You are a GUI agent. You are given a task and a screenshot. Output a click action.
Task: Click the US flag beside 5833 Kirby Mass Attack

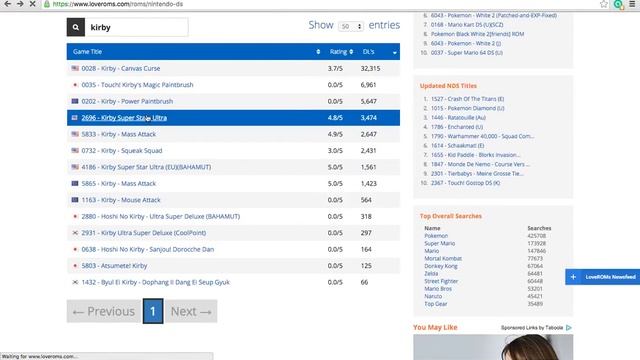tap(75, 134)
